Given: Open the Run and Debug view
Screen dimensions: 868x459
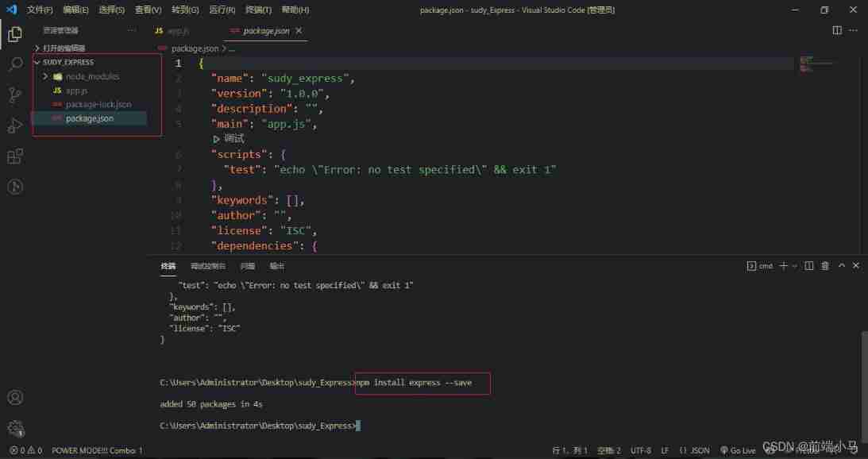Looking at the screenshot, I should (x=14, y=125).
